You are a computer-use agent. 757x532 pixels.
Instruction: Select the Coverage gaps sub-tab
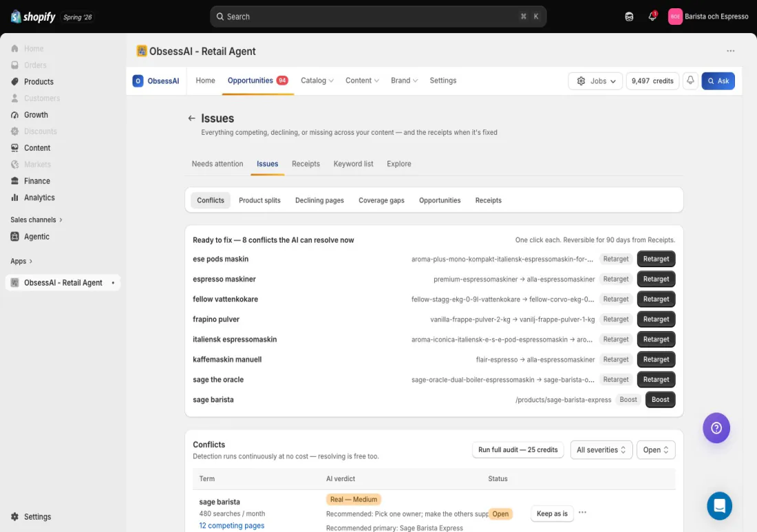tap(381, 200)
